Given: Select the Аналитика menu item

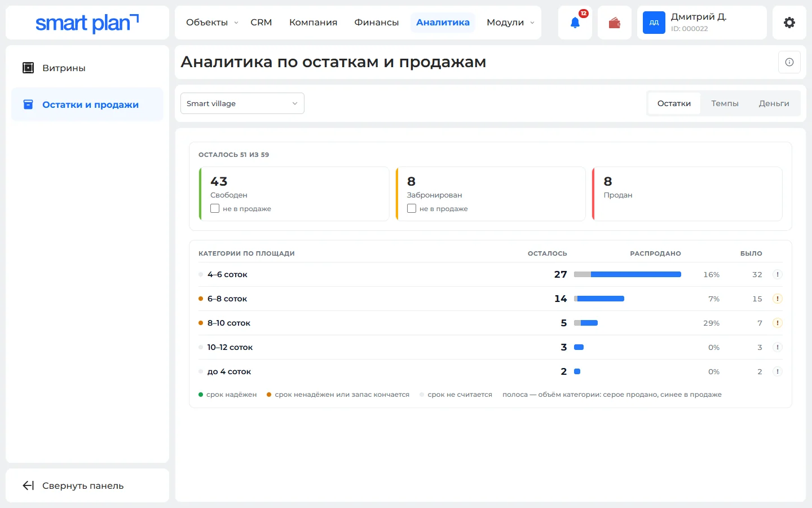Looking at the screenshot, I should [x=443, y=23].
